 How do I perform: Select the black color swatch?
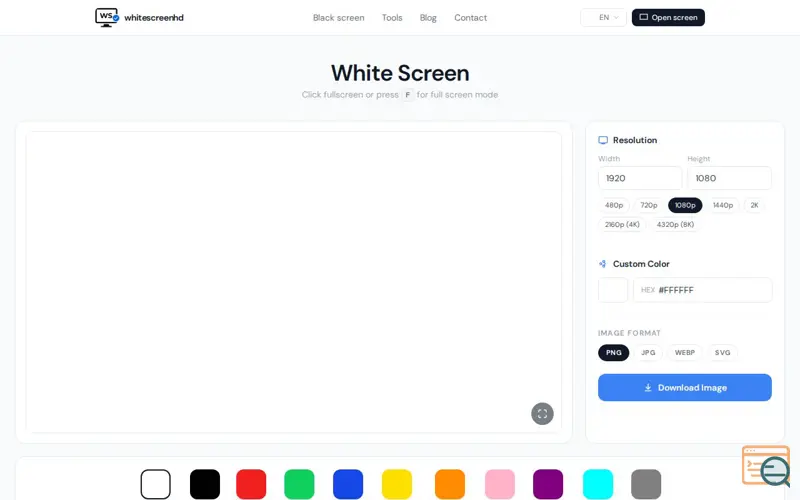point(205,484)
